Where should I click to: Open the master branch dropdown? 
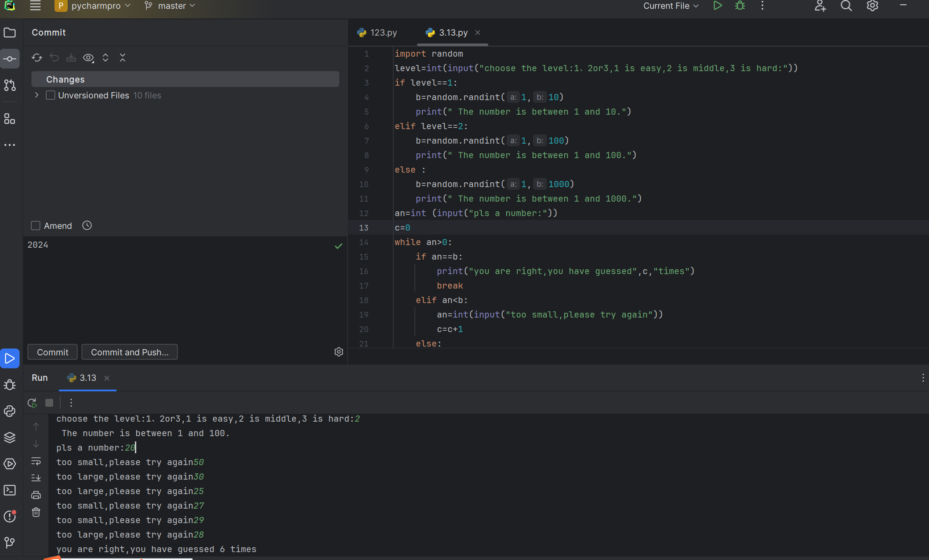(171, 6)
